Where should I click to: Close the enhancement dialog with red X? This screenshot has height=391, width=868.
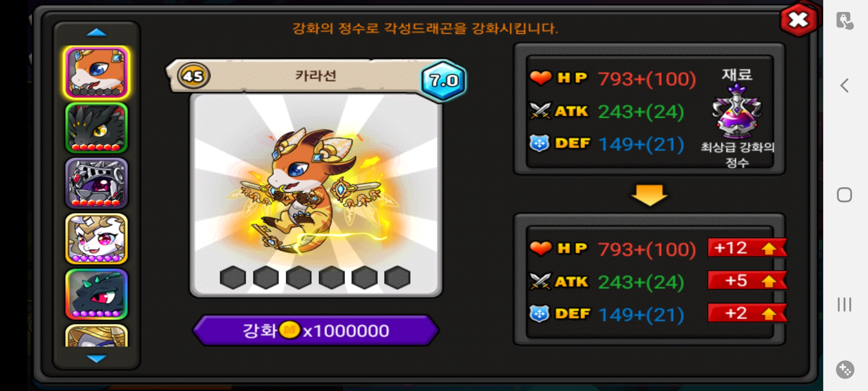(x=799, y=20)
